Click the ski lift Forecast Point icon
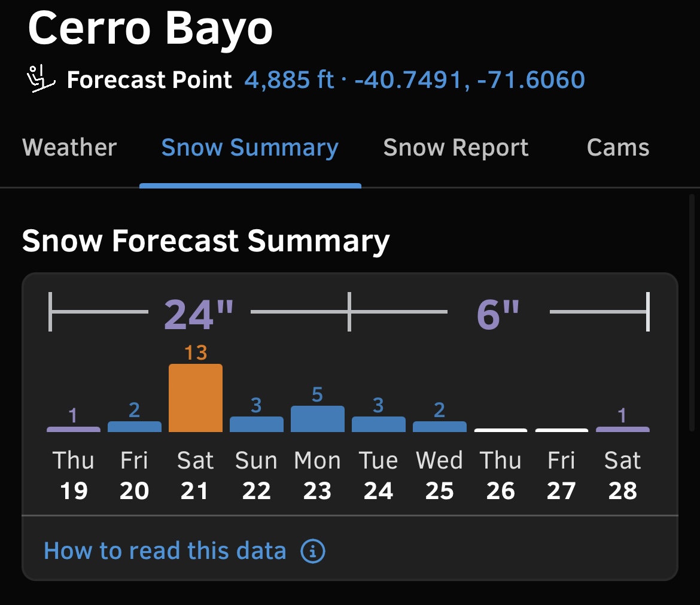Image resolution: width=700 pixels, height=605 pixels. [41, 79]
